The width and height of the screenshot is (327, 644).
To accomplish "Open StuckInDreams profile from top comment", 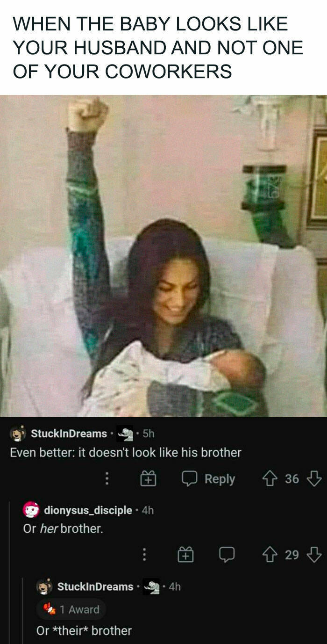I will [69, 434].
